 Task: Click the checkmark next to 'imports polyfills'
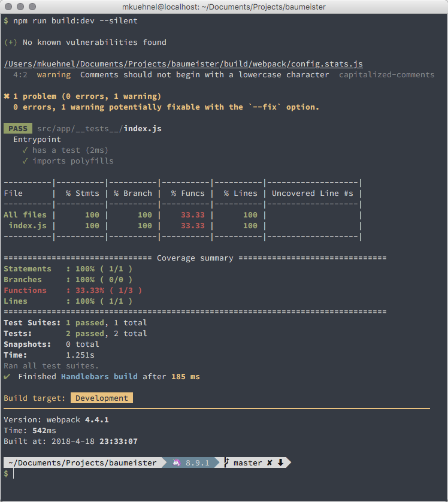25,161
